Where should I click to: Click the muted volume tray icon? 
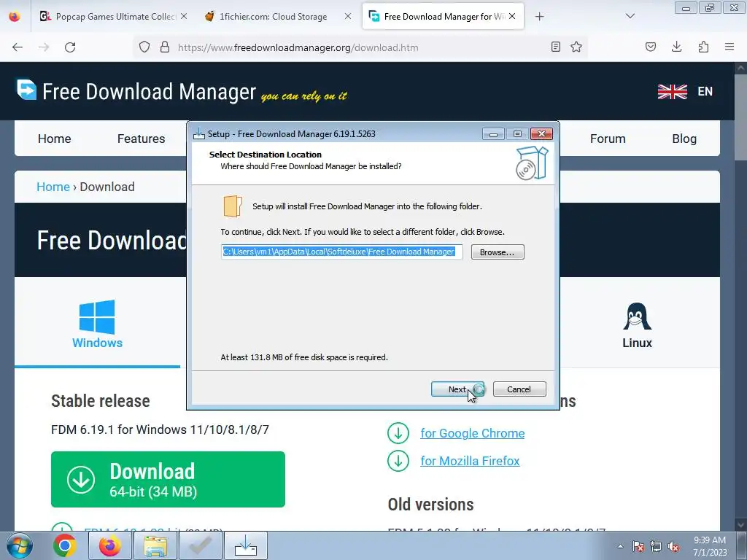point(673,547)
